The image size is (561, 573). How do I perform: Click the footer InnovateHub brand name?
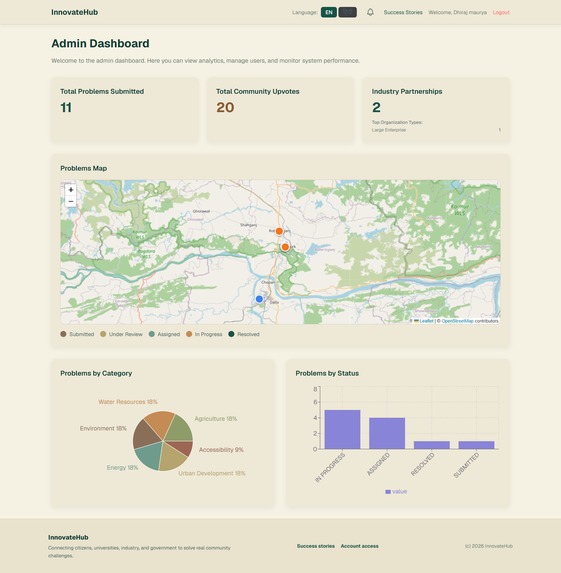coord(68,537)
